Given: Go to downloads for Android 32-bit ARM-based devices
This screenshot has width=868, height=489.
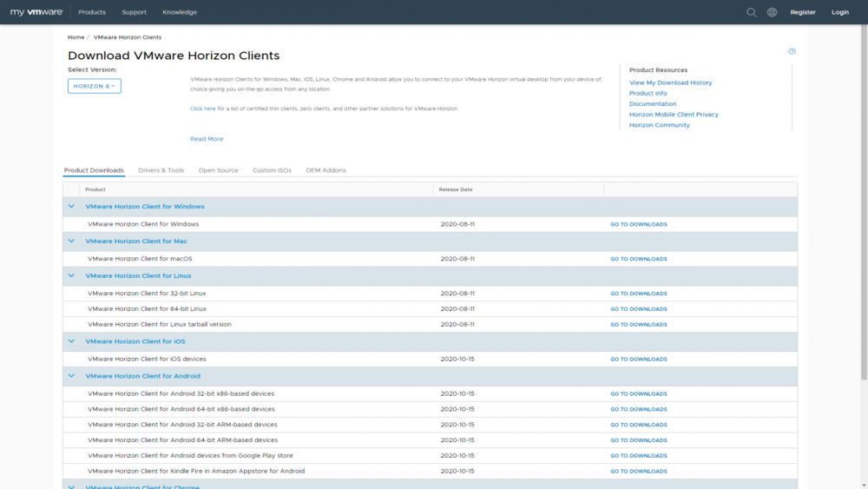Looking at the screenshot, I should click(x=638, y=425).
